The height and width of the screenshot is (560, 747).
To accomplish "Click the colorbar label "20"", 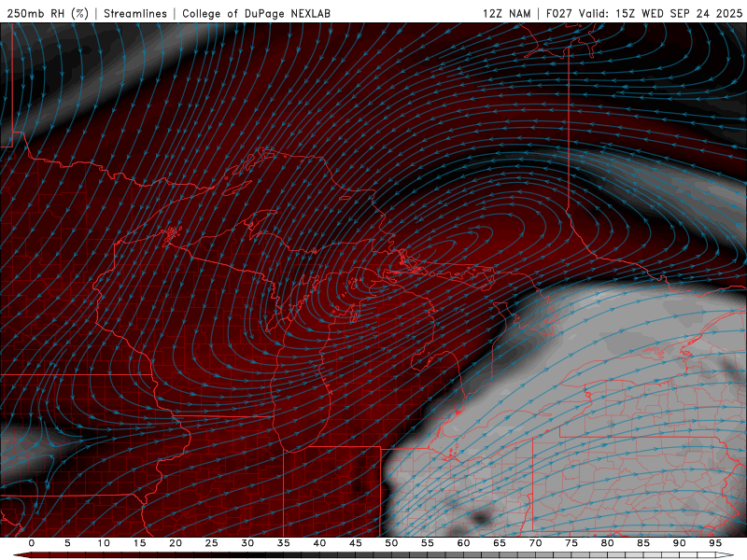I will point(176,543).
